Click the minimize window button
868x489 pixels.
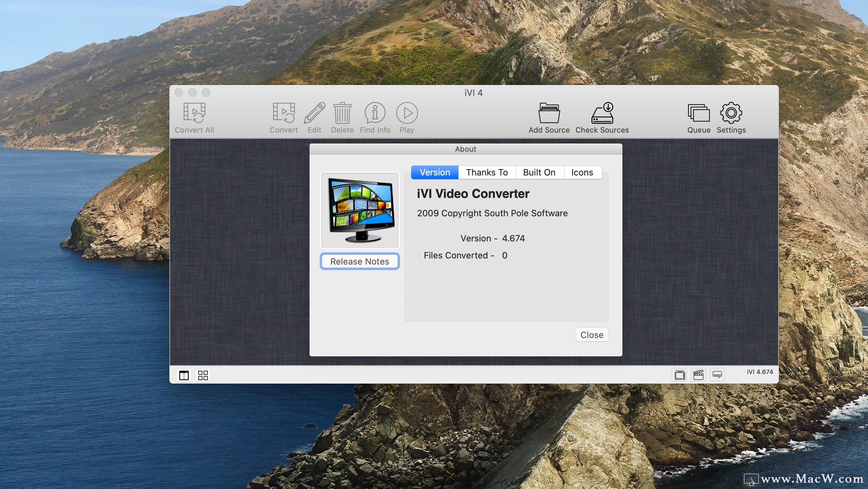point(193,92)
